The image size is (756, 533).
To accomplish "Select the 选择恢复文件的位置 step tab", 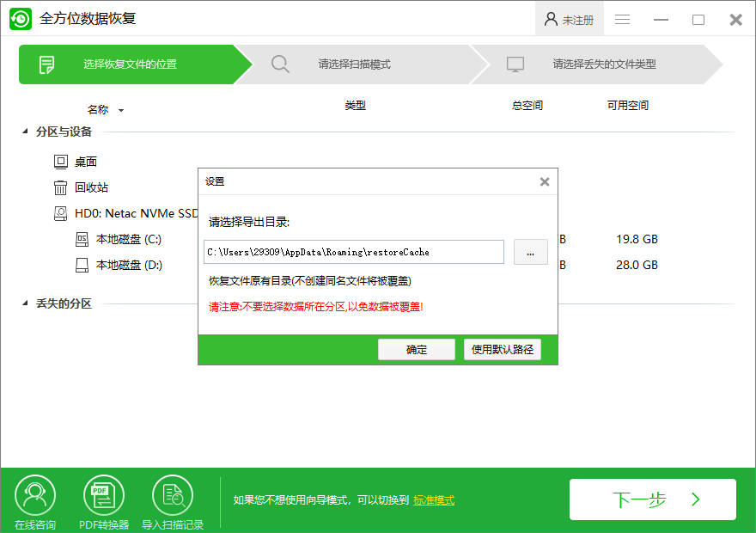I will click(x=135, y=64).
